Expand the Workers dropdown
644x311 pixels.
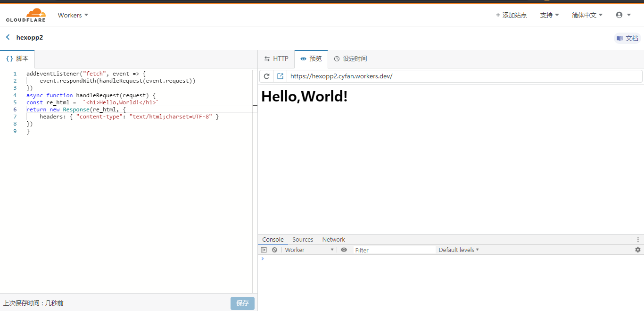[x=73, y=15]
